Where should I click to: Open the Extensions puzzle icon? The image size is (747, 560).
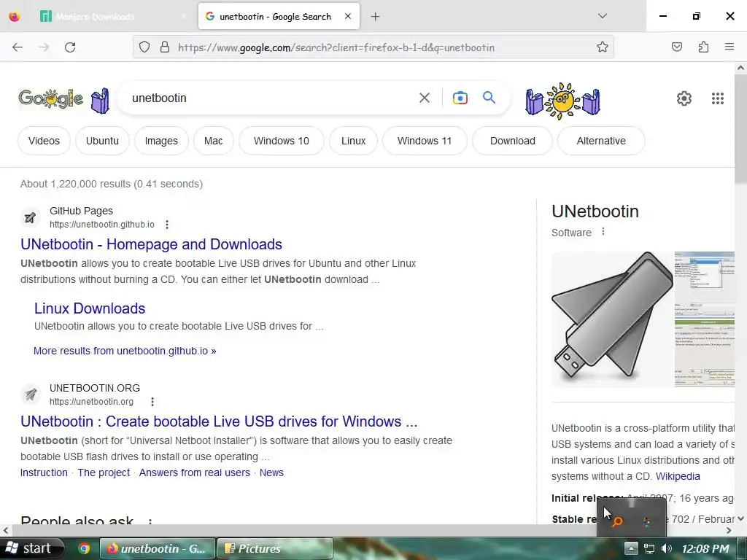pyautogui.click(x=704, y=47)
